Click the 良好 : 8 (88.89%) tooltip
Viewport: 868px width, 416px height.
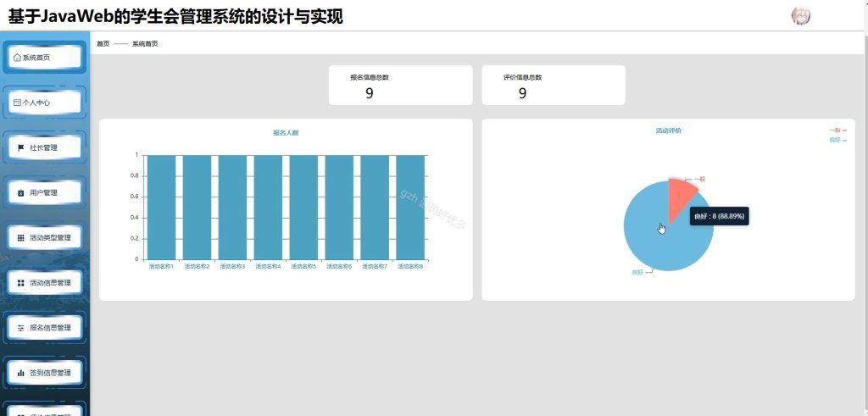719,216
